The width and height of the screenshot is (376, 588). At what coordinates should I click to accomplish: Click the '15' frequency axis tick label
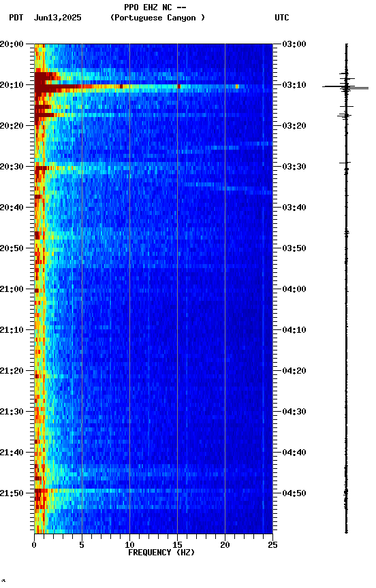[177, 545]
